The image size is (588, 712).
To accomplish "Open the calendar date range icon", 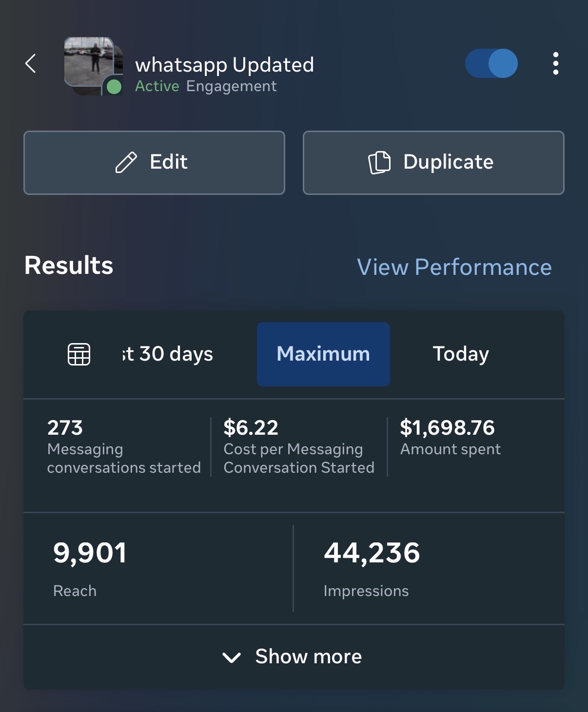I will point(79,354).
